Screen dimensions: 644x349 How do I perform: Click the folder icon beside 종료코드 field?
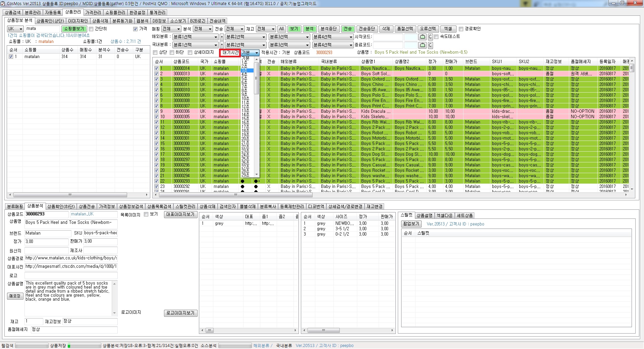tap(423, 45)
